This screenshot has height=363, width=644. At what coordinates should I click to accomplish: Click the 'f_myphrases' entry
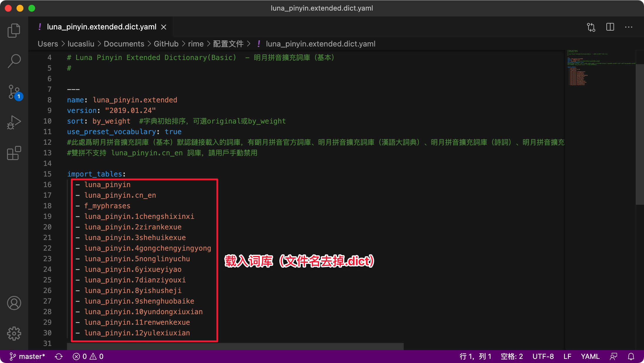(x=107, y=206)
